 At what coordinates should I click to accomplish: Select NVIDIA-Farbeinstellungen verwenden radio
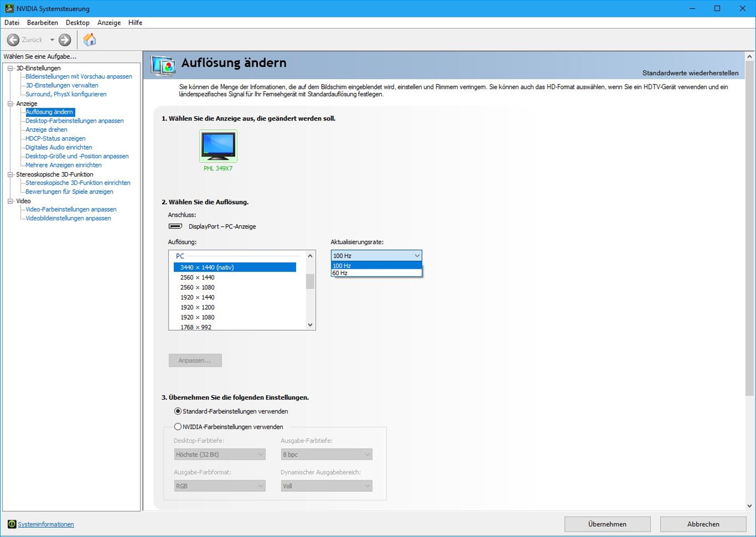[x=178, y=427]
